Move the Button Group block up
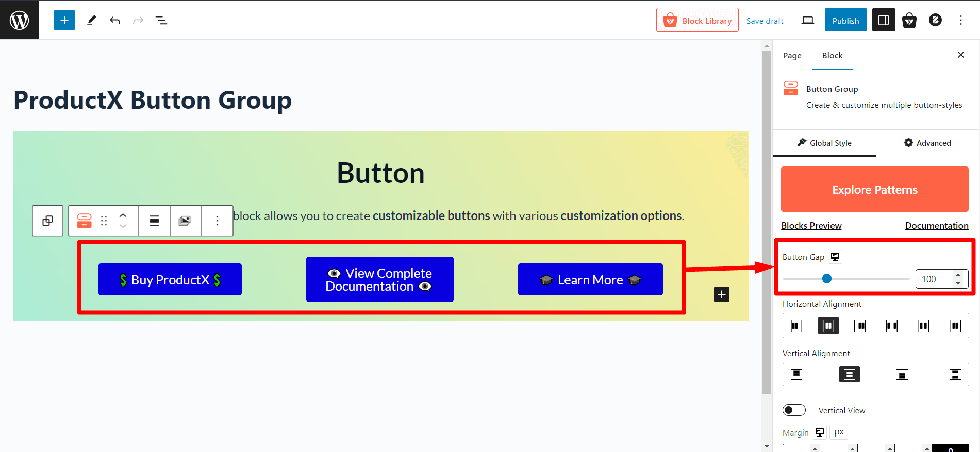This screenshot has height=452, width=980. pyautogui.click(x=123, y=216)
